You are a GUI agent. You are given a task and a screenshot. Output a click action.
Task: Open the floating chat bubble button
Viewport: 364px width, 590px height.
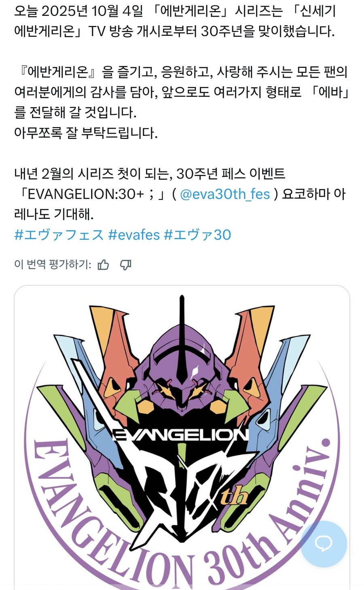pos(324,544)
